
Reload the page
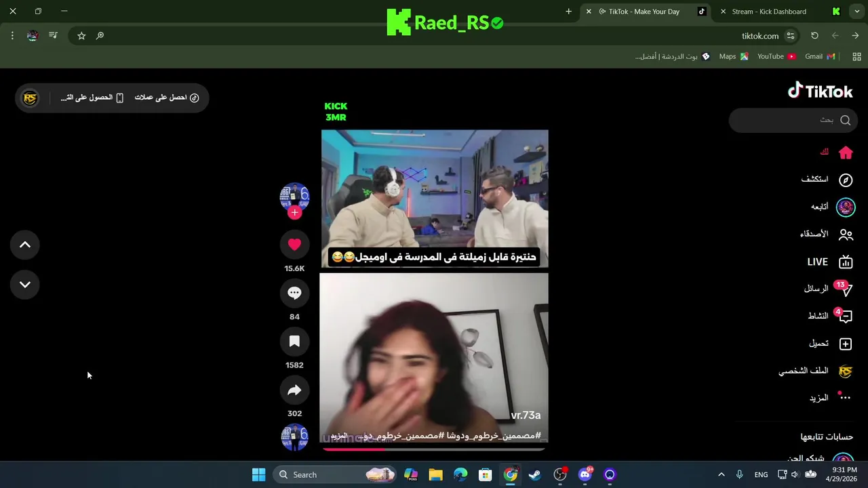(815, 36)
